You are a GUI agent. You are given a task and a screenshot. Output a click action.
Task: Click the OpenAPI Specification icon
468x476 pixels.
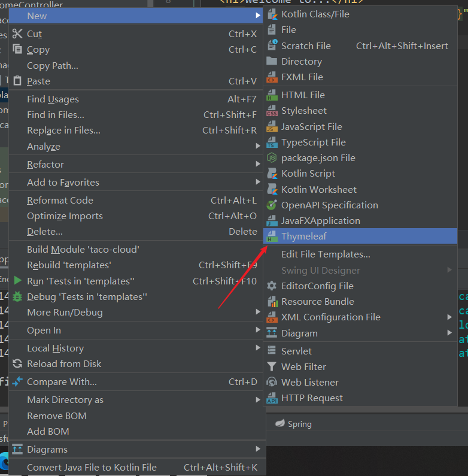(x=272, y=205)
